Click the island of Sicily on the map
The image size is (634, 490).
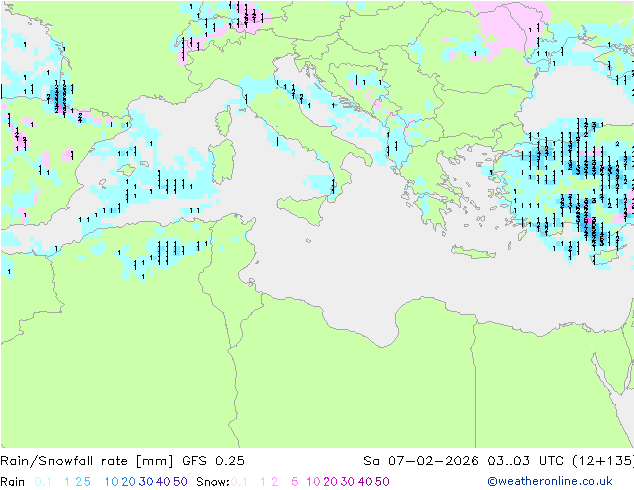point(304,208)
